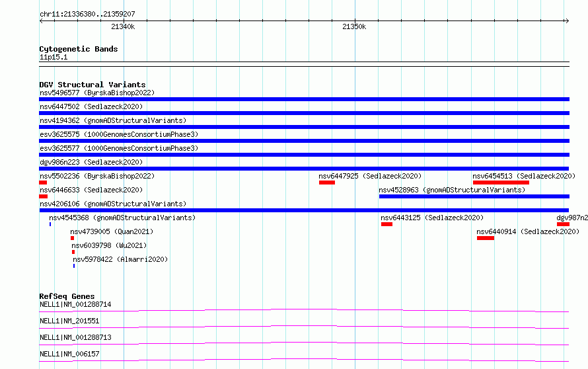Select the blue tick under nsv5978422
The width and height of the screenshot is (588, 369).
click(x=74, y=266)
